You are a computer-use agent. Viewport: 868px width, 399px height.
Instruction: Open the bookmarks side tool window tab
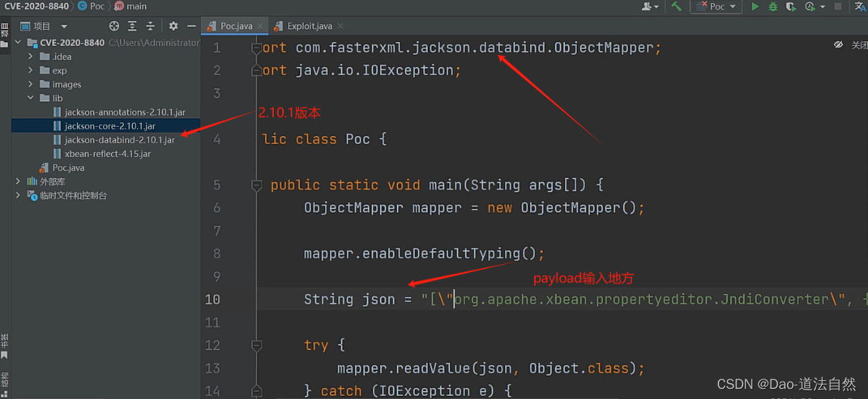[x=4, y=345]
